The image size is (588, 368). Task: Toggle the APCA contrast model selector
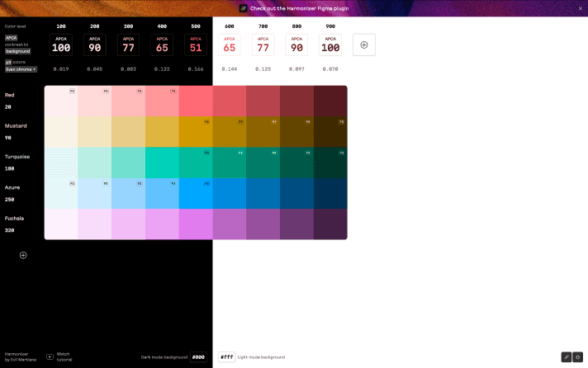[12, 38]
